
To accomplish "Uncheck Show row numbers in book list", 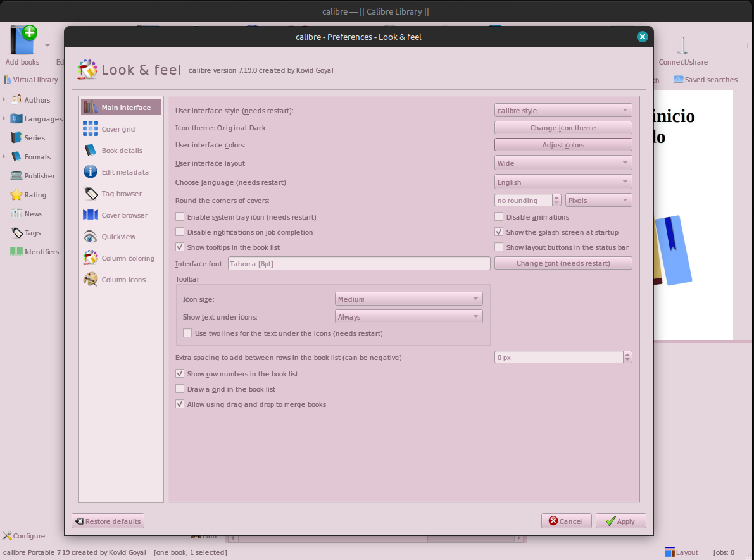I will pyautogui.click(x=180, y=373).
